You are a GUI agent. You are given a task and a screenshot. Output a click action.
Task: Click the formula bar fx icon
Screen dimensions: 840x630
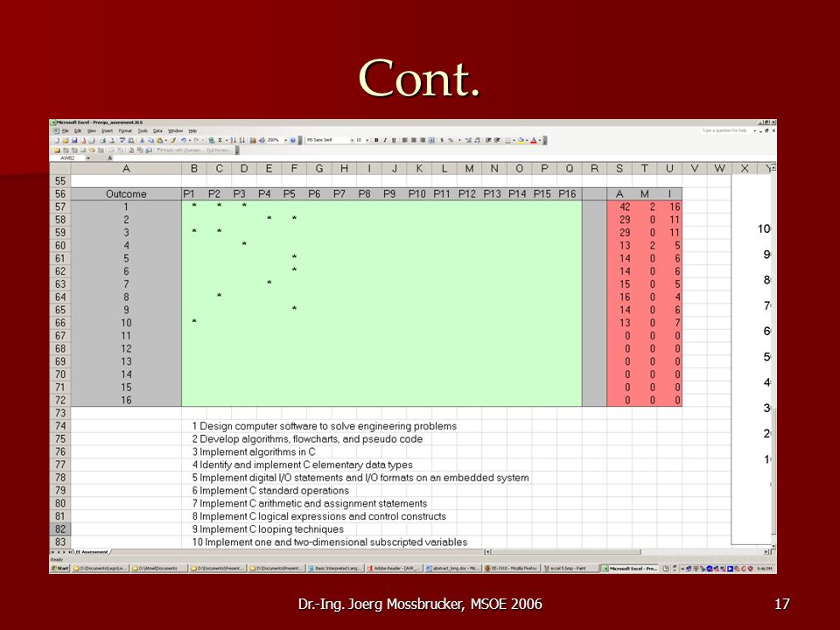tap(110, 158)
